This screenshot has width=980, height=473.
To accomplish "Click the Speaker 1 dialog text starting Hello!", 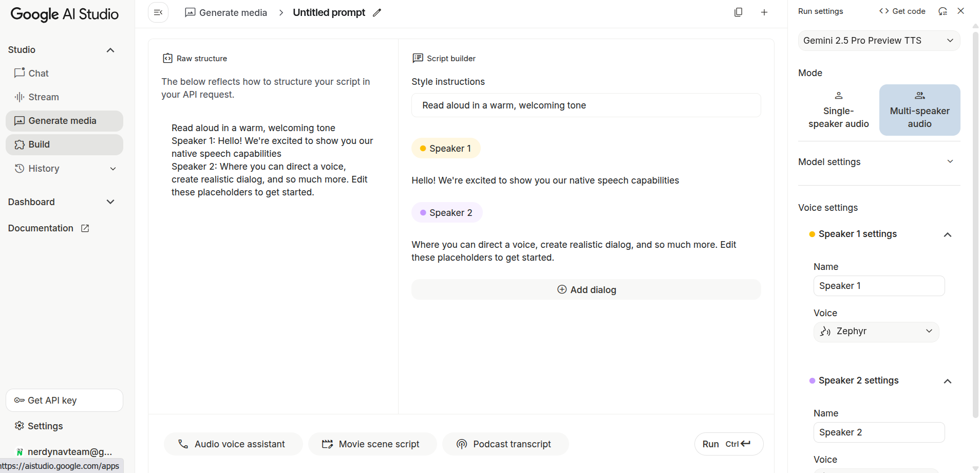I will (x=545, y=180).
